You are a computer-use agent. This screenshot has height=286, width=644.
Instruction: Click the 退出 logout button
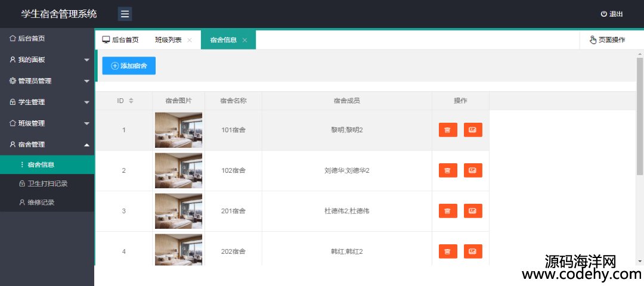612,14
